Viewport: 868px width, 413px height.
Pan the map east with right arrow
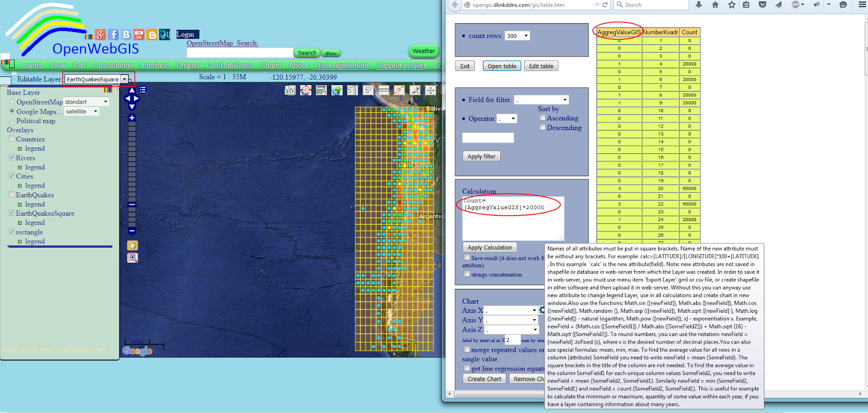[137, 99]
